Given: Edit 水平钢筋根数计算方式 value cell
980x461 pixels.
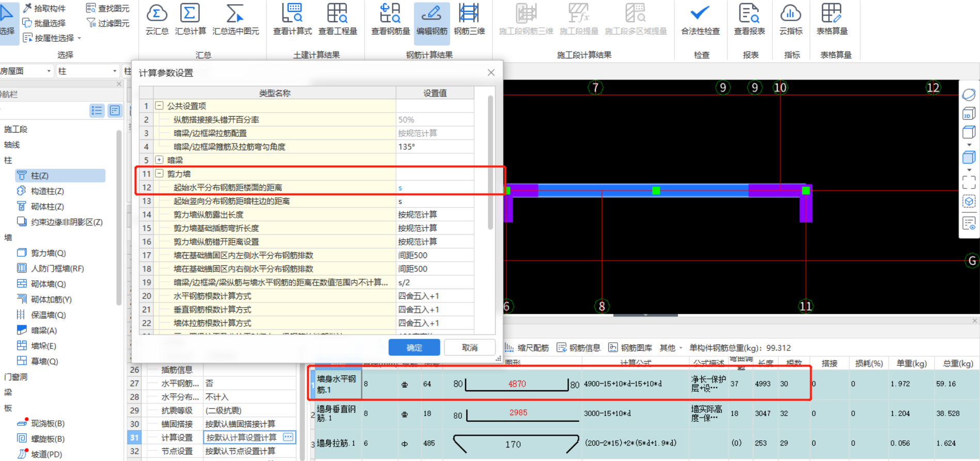Looking at the screenshot, I should pos(435,296).
